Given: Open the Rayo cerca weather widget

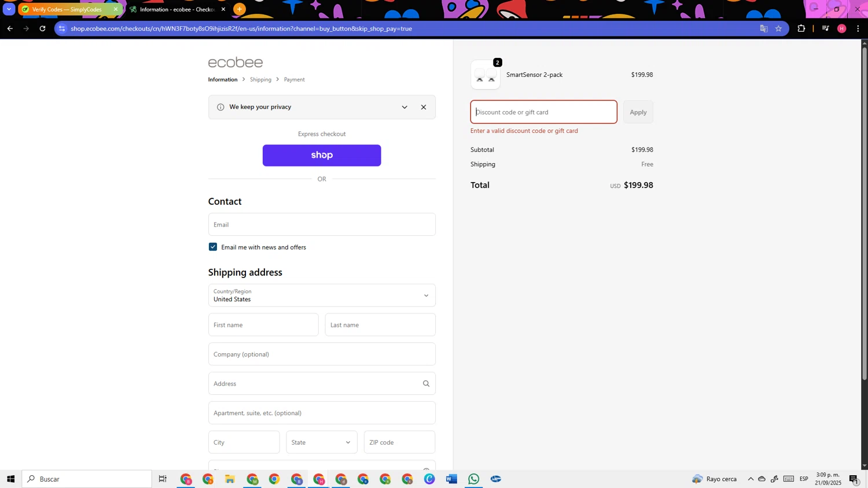Looking at the screenshot, I should click(715, 479).
